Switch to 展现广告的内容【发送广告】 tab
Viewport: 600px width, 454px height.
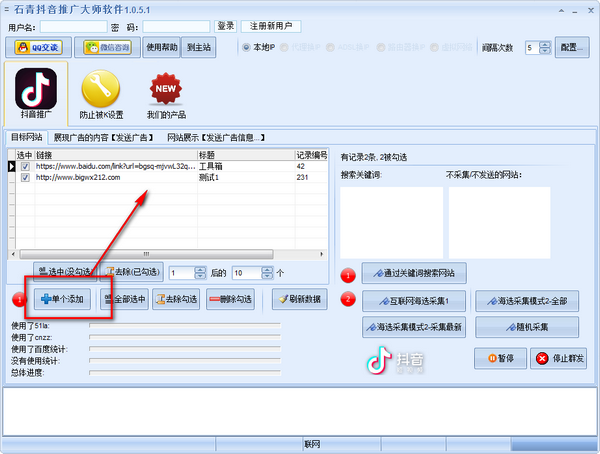click(103, 137)
